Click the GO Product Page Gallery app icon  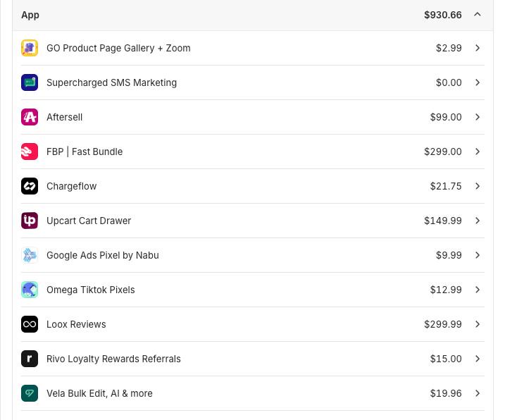(30, 48)
